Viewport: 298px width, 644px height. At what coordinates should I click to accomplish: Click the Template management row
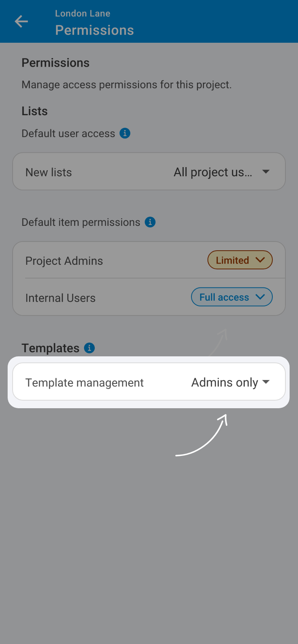point(149,382)
